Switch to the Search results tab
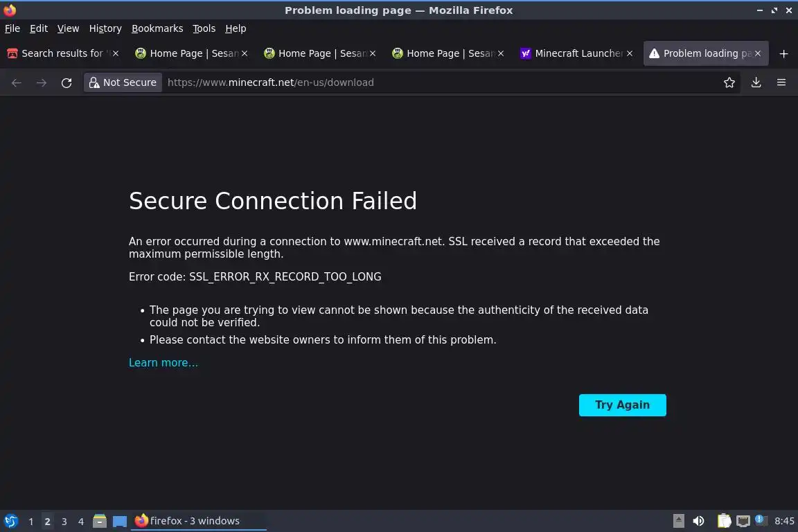 click(59, 53)
